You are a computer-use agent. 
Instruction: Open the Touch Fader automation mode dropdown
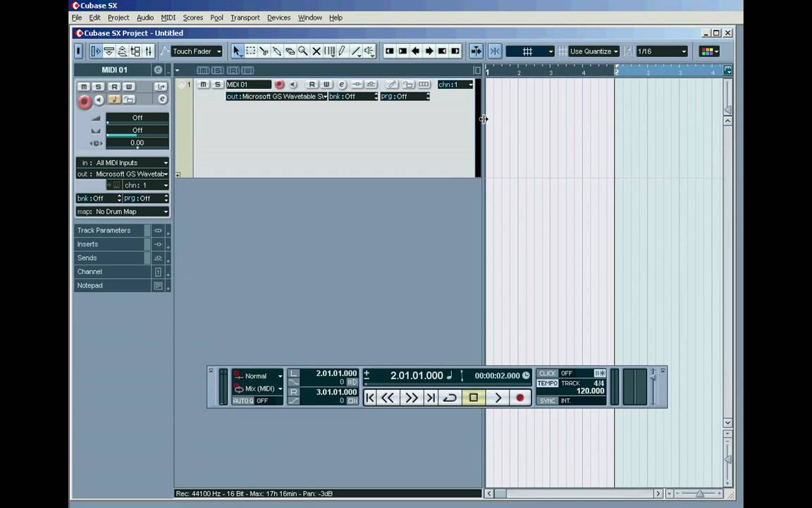click(197, 52)
